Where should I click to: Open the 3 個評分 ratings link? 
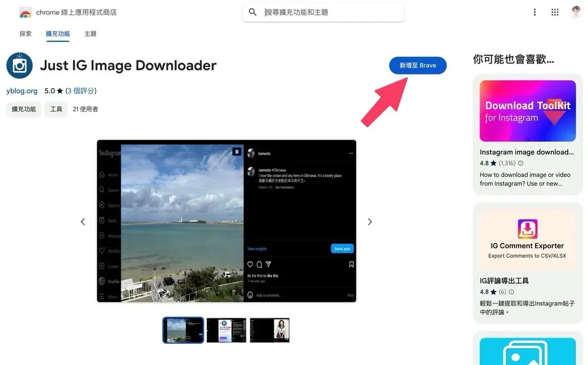pos(81,91)
